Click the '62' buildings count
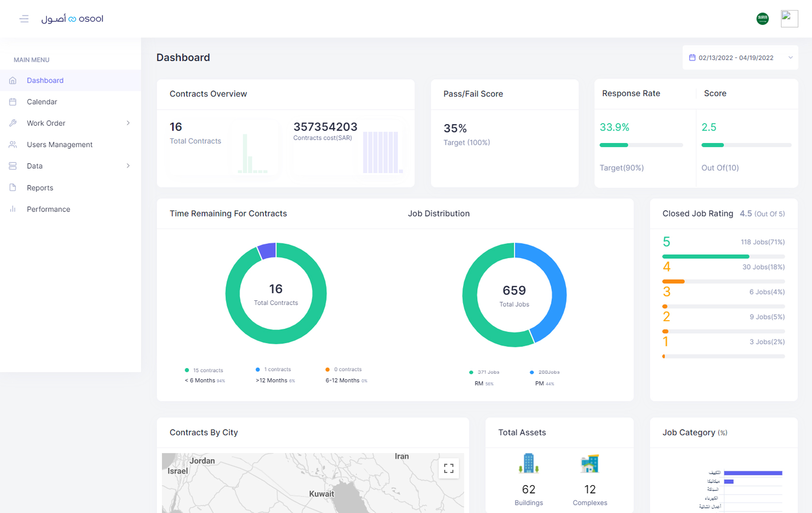 point(529,489)
